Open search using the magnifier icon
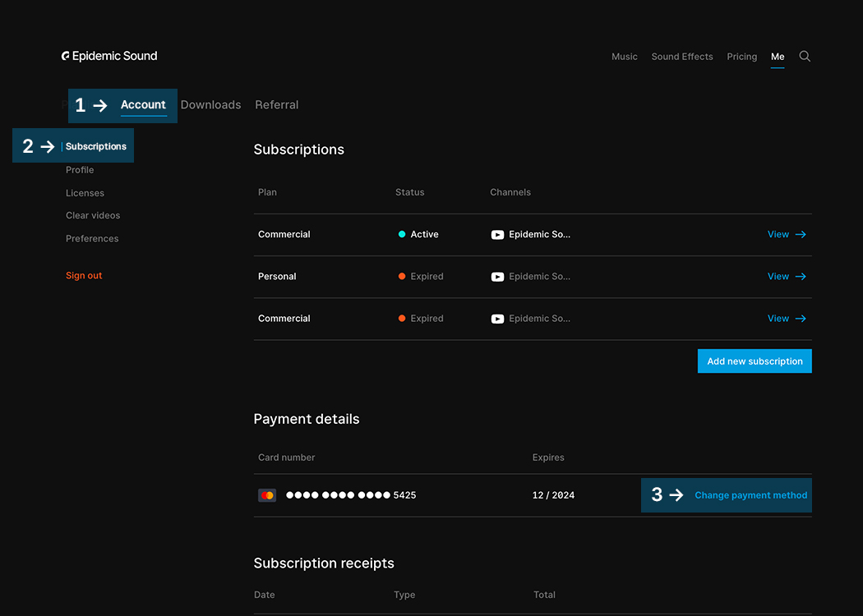 805,56
